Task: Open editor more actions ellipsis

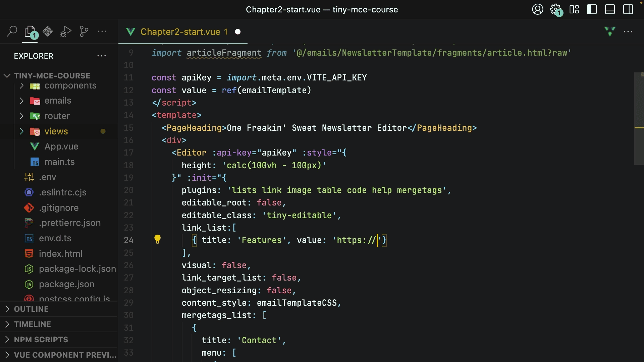Action: click(x=628, y=32)
